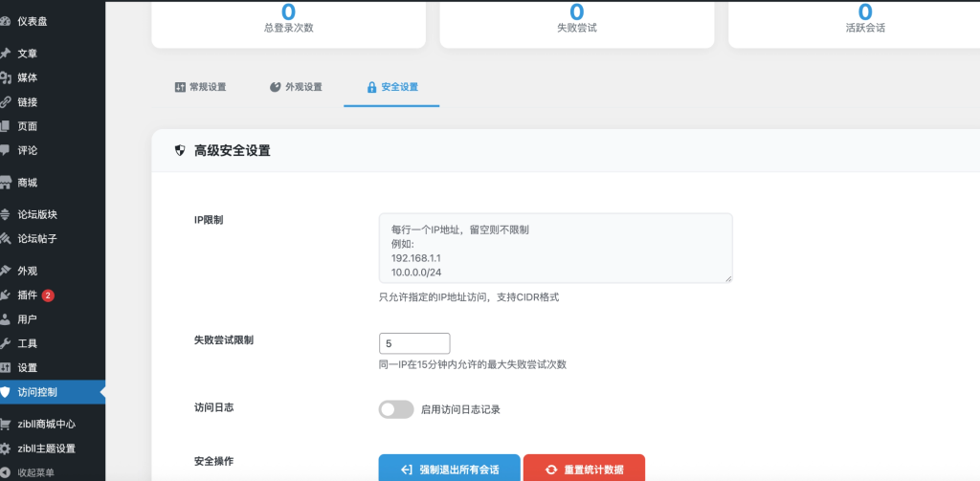Open 访问控制 menu item
This screenshot has height=481, width=980.
[x=53, y=392]
